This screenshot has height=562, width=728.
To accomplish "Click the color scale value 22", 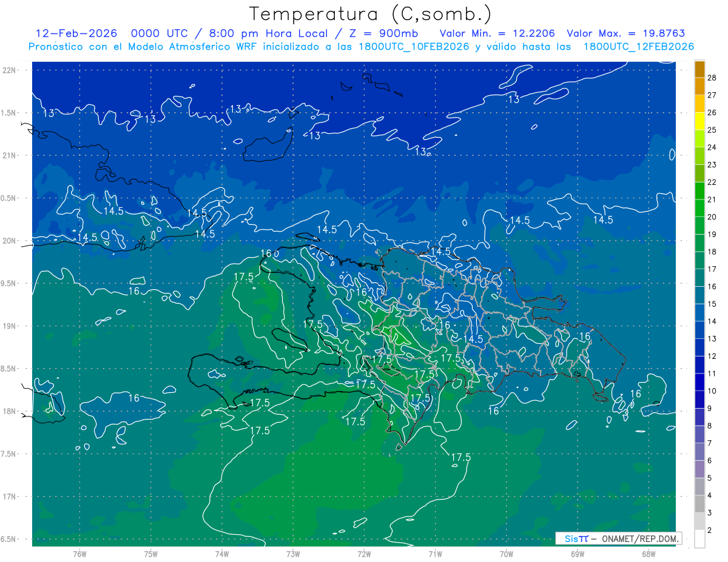I will (712, 182).
